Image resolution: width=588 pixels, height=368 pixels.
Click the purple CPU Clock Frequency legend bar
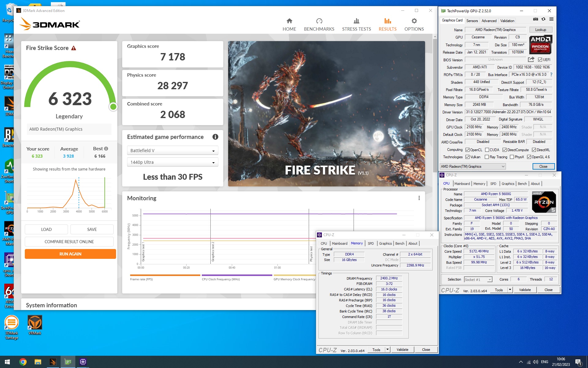(237, 275)
